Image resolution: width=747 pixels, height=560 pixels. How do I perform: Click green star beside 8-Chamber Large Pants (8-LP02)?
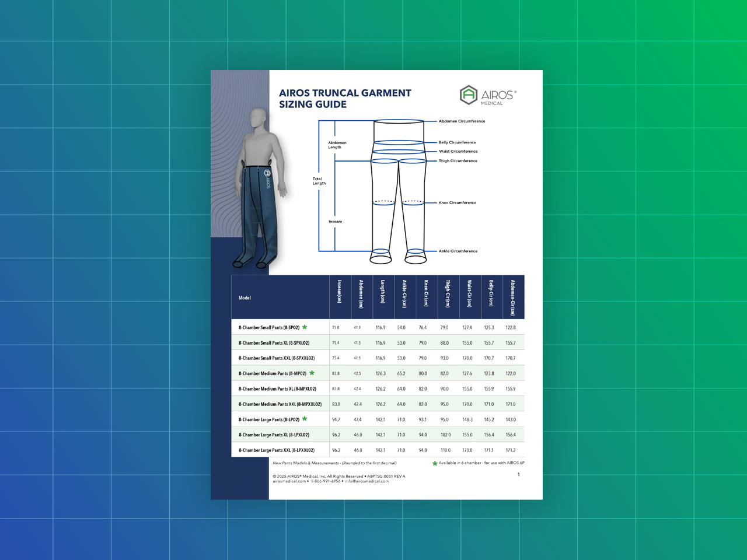click(x=305, y=419)
